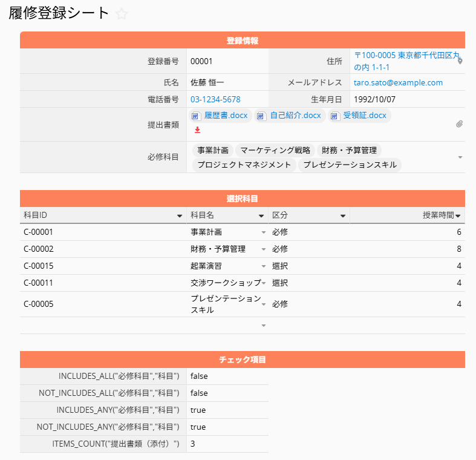Click the 登録番号 field value 00001
Screen dimensions: 476x460
[201, 61]
